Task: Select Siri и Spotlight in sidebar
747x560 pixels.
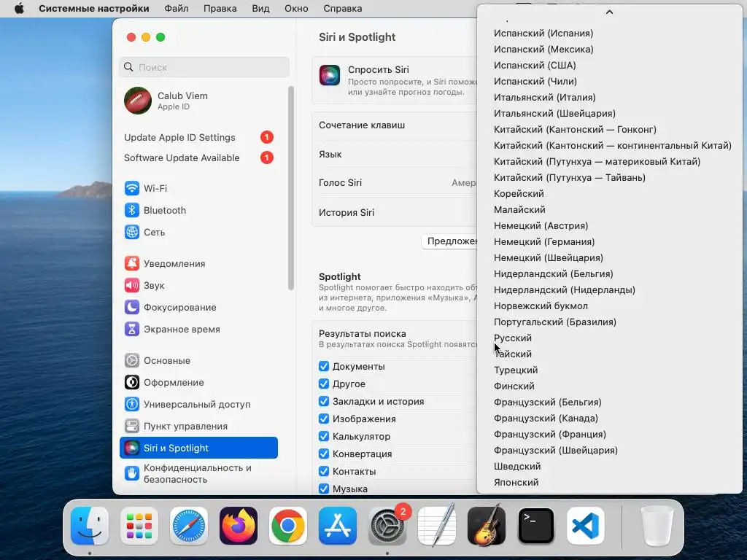Action: [198, 448]
